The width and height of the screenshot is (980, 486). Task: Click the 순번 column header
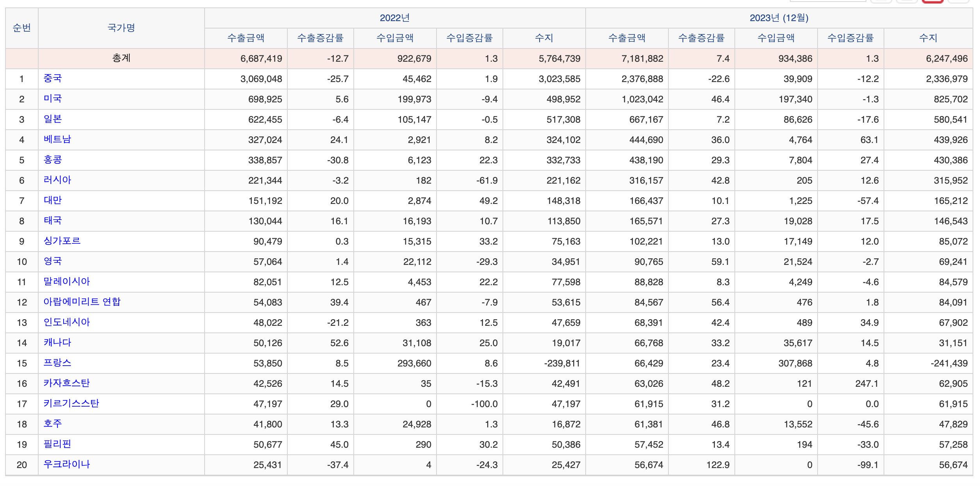point(22,28)
